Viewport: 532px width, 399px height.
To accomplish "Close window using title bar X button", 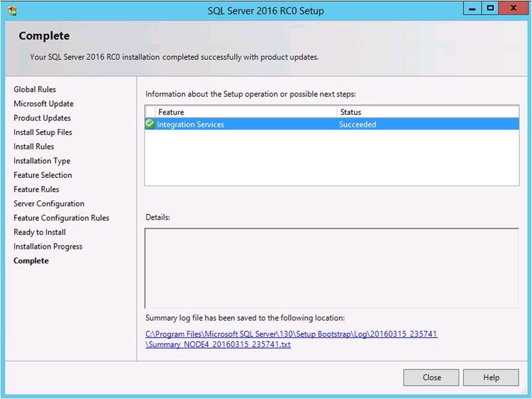I will [513, 8].
